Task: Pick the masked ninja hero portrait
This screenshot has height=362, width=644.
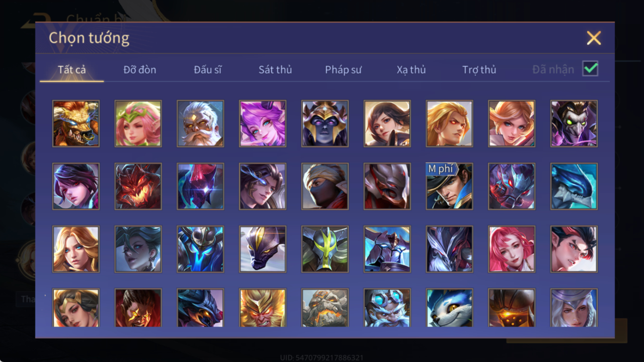Action: click(x=325, y=187)
